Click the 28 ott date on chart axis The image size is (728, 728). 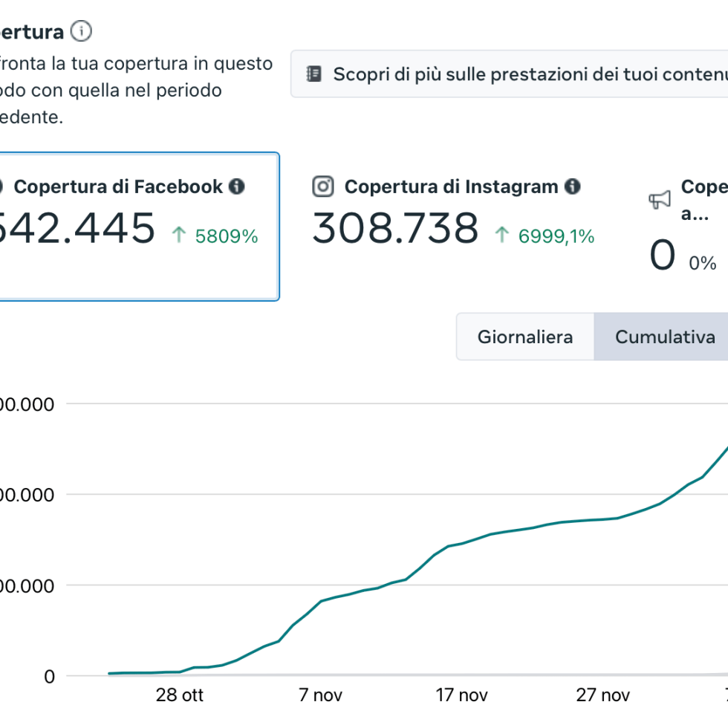coord(179,695)
